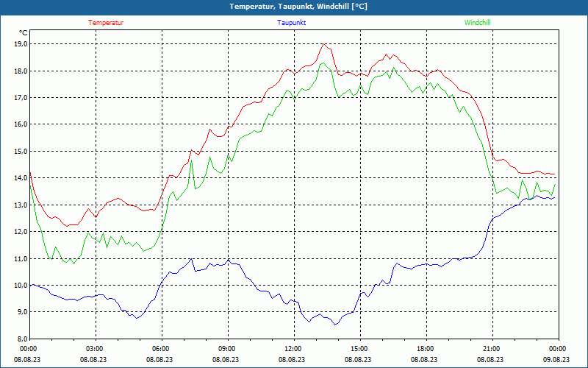
Task: Click the 18,0 y-axis value
Action: (21, 71)
